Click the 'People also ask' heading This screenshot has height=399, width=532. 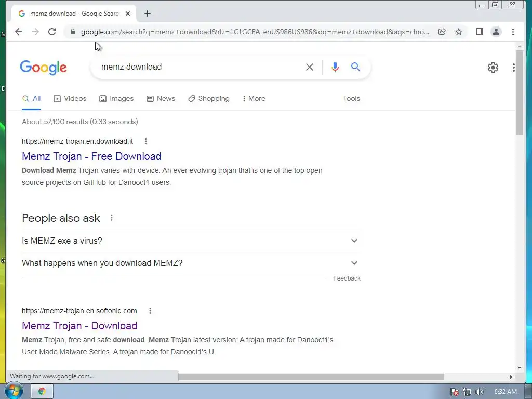pyautogui.click(x=61, y=218)
